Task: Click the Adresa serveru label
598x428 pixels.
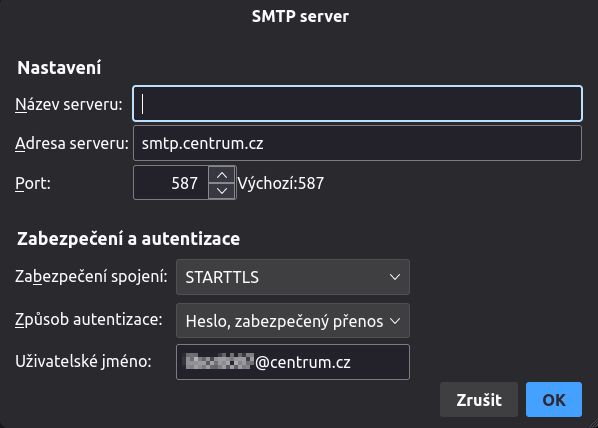Action: point(72,143)
